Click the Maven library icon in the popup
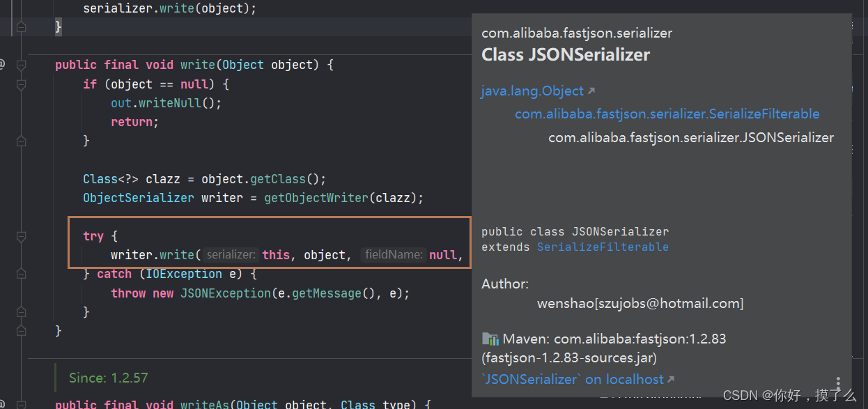 490,339
